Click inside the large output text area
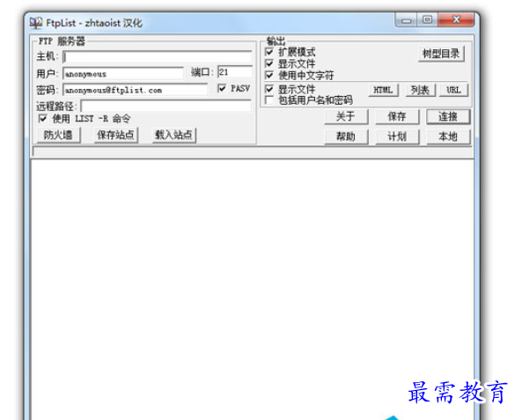515x420 pixels. point(253,289)
